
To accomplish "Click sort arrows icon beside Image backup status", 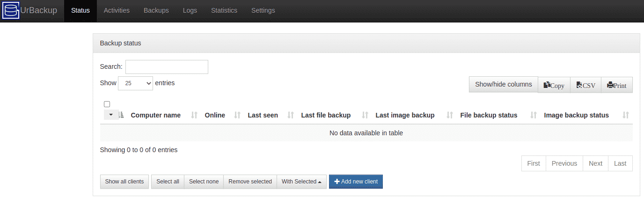I will tap(626, 115).
